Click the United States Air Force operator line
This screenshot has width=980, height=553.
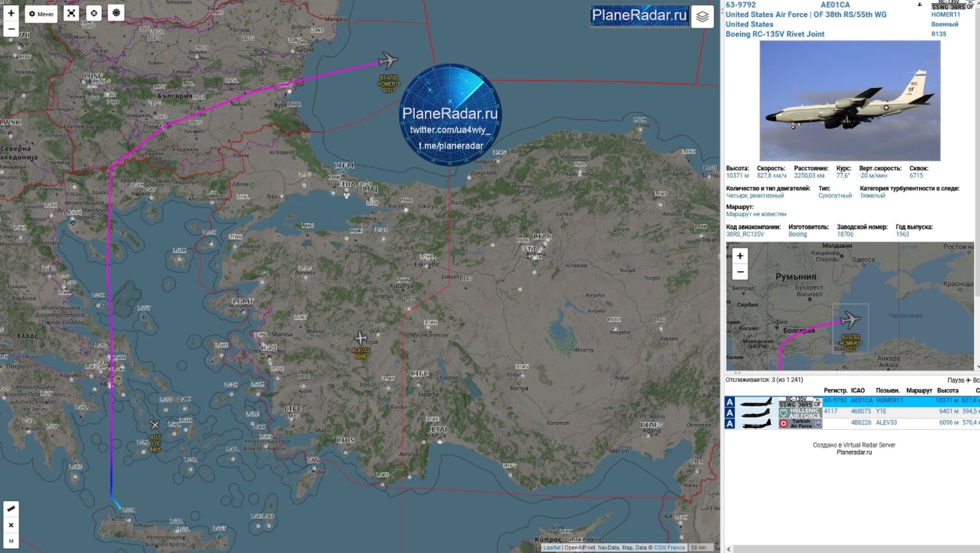806,14
